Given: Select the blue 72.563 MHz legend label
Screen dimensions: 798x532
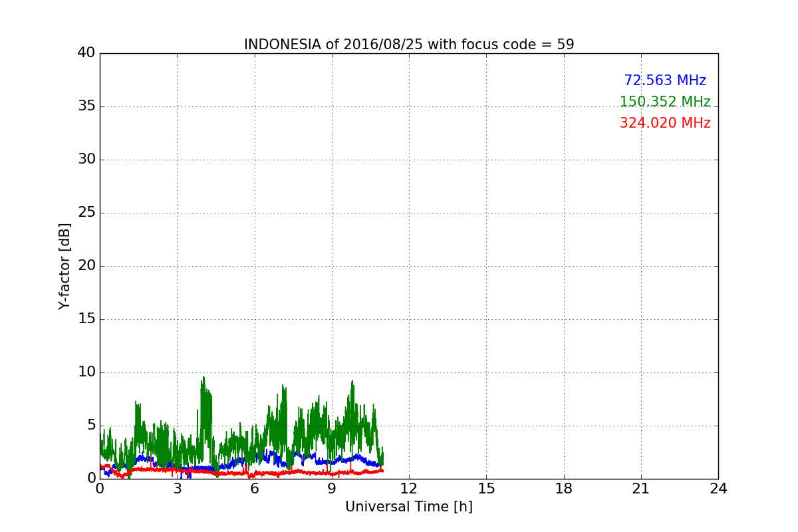Looking at the screenshot, I should pyautogui.click(x=665, y=80).
